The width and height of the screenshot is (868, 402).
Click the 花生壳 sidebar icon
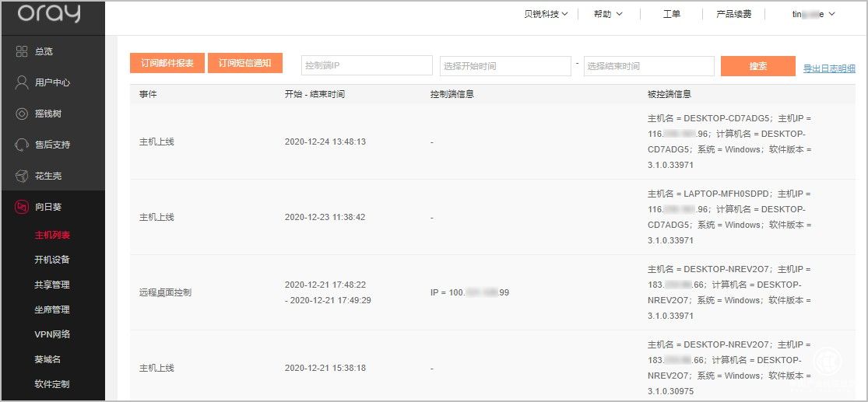coord(22,176)
